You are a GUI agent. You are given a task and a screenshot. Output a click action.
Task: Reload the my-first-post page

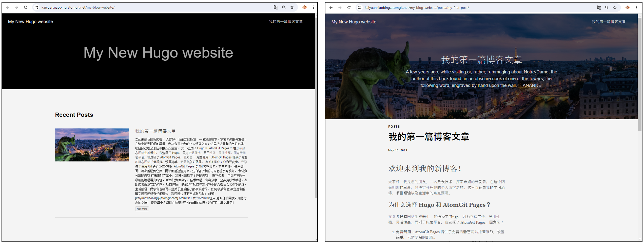coord(349,7)
